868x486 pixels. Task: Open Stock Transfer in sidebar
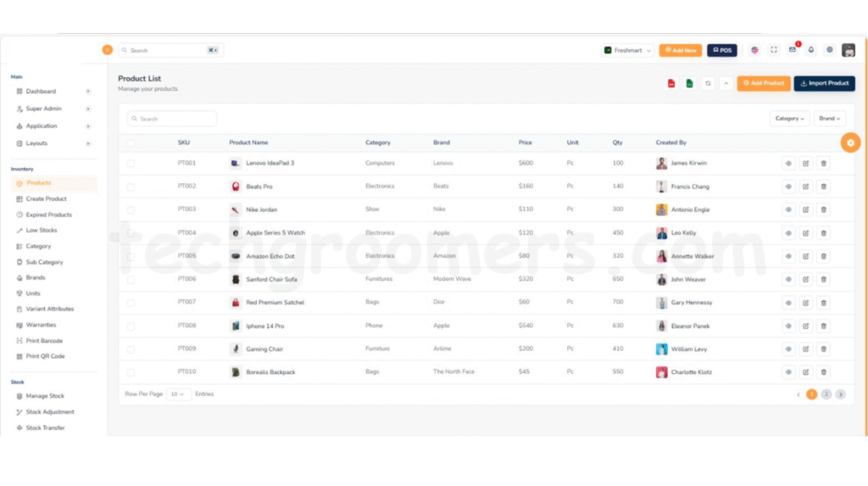(45, 428)
